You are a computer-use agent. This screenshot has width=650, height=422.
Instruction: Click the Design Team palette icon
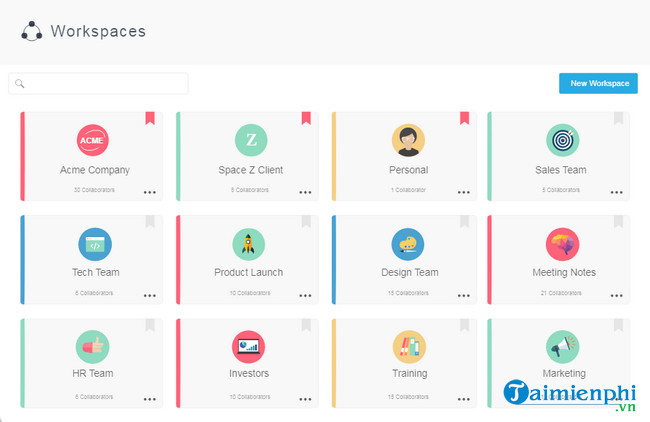tap(407, 243)
